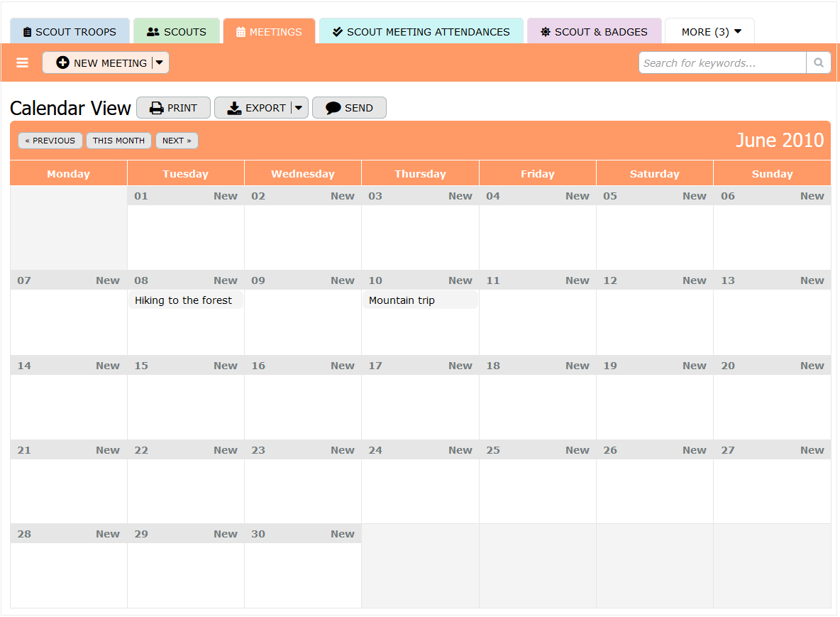Open the More (3) tabs dropdown
Image resolution: width=840 pixels, height=617 pixels.
coord(709,32)
